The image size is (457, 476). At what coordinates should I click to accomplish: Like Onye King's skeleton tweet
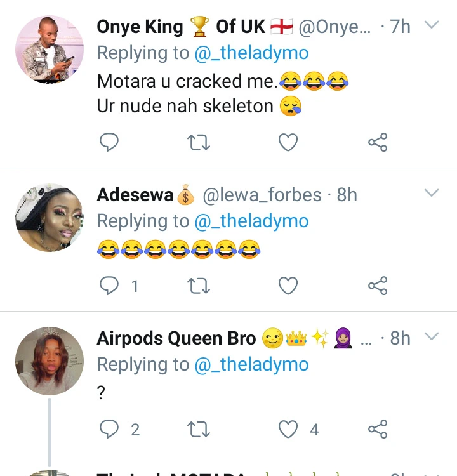pyautogui.click(x=288, y=143)
